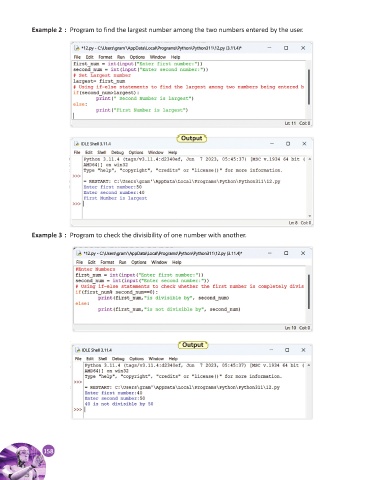The height and width of the screenshot is (480, 373).
Task: Close the Example 3 editor window
Action: (x=303, y=253)
